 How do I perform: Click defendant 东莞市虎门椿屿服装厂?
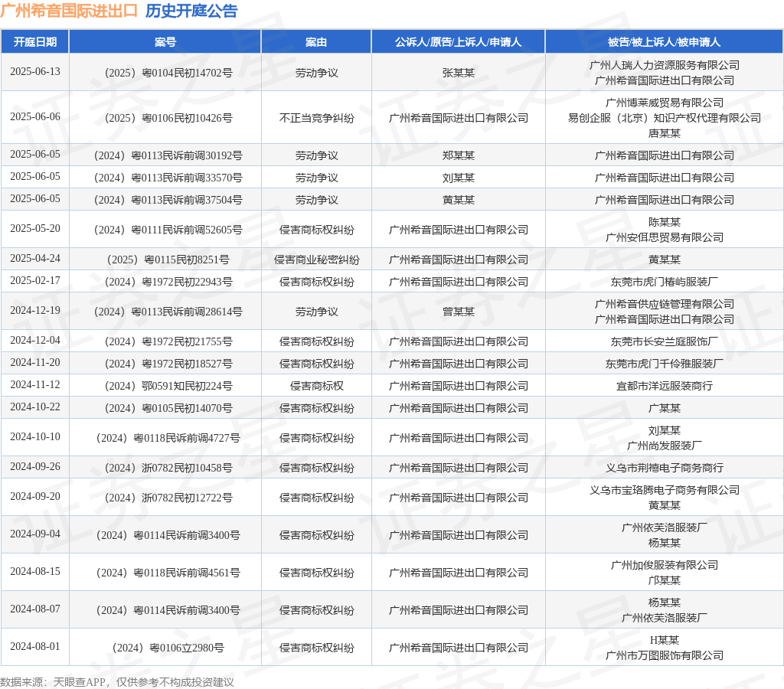click(665, 282)
